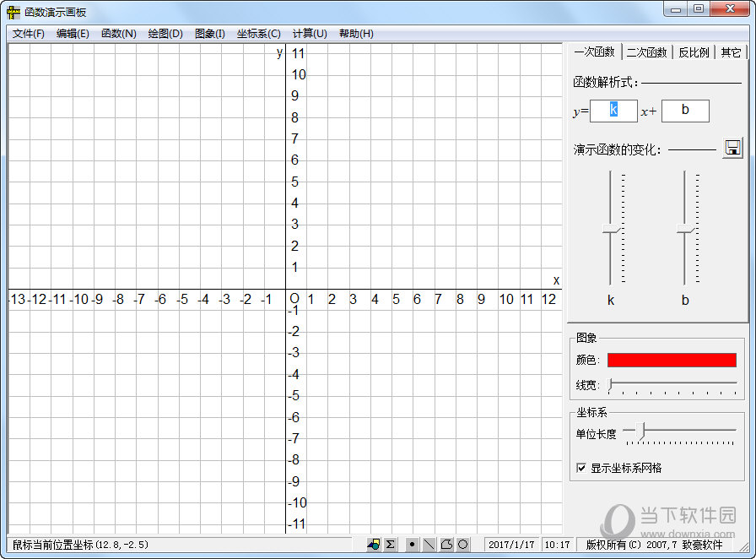Click the mouse coordinate status text (12.8,-2.5)

click(x=80, y=545)
